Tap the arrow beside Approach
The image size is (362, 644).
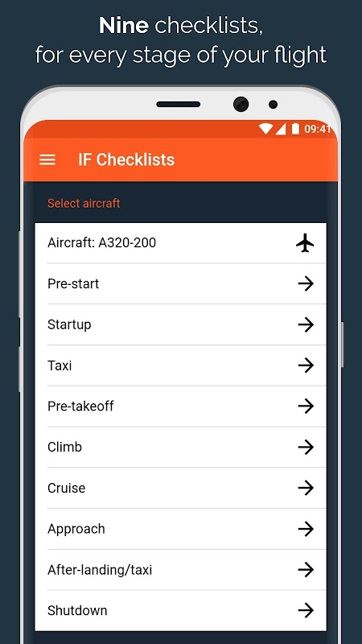(x=306, y=529)
